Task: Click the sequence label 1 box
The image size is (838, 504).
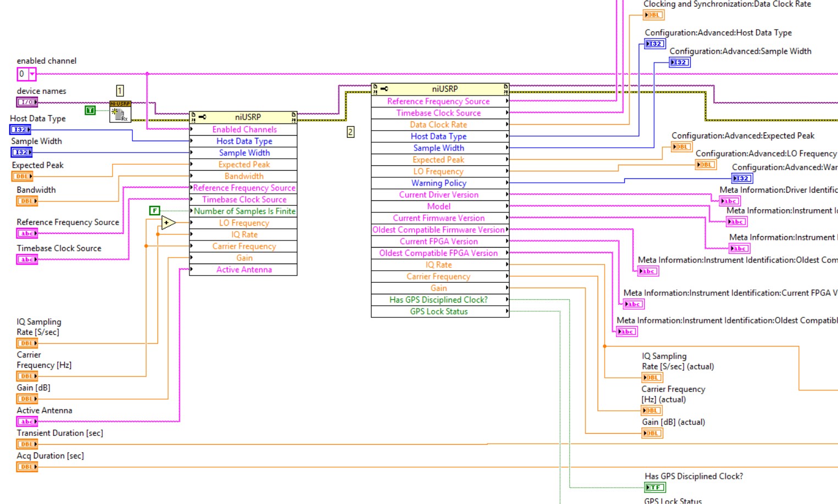Action: tap(120, 91)
